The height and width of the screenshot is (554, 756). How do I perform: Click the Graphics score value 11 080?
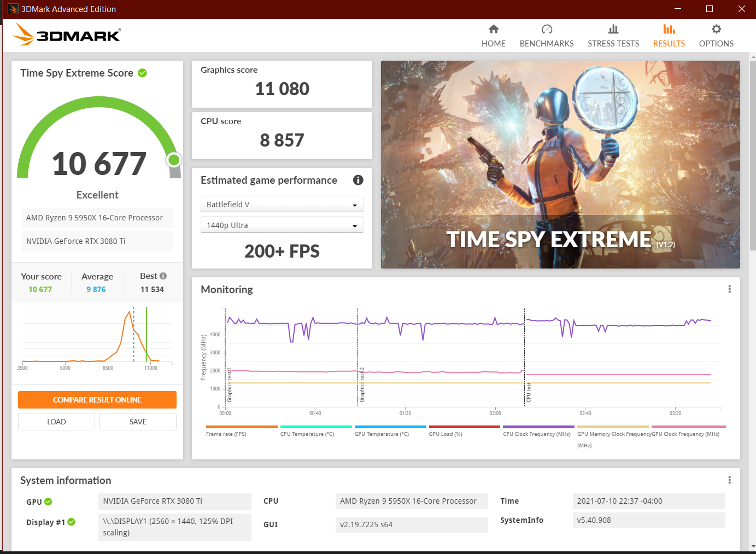(x=282, y=89)
